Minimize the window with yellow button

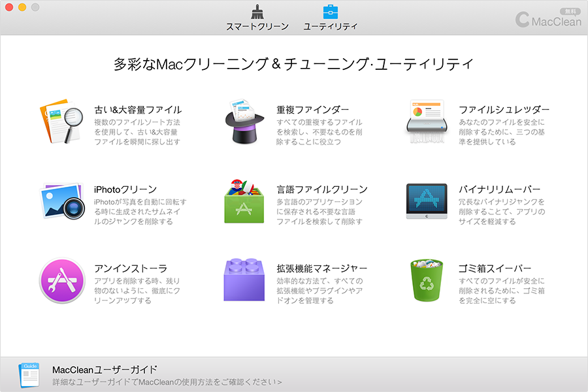[22, 7]
